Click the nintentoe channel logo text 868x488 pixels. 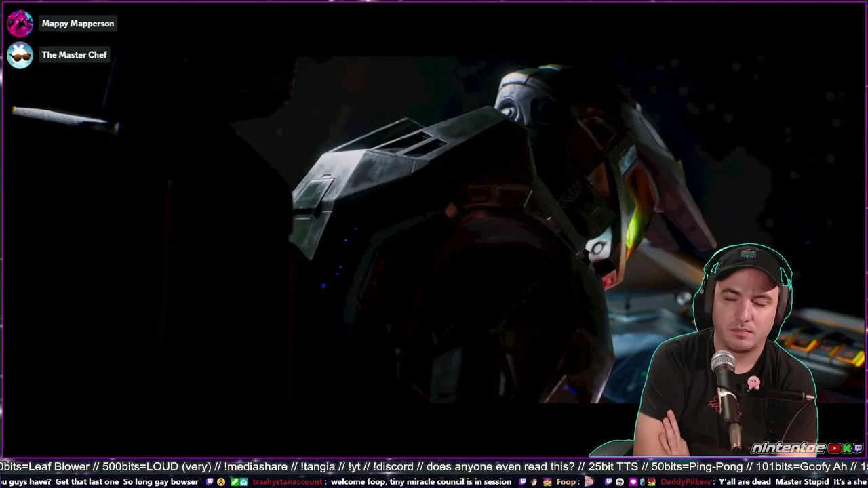pos(789,448)
